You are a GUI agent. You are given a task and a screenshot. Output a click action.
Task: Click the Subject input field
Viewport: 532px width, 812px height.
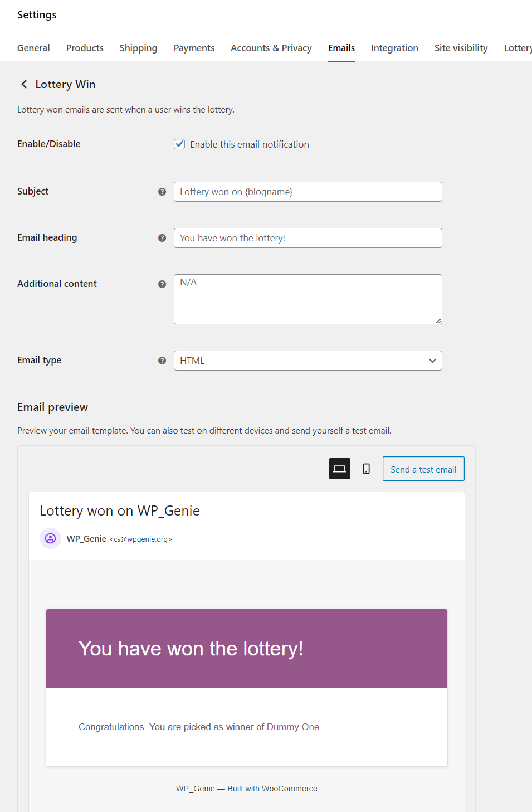point(308,192)
